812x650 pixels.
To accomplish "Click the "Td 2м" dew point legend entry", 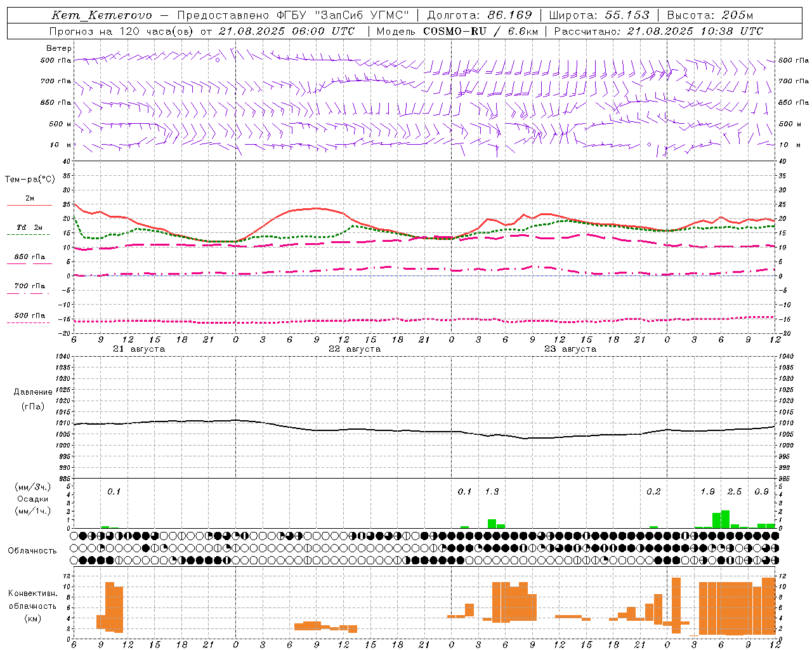I will (29, 227).
